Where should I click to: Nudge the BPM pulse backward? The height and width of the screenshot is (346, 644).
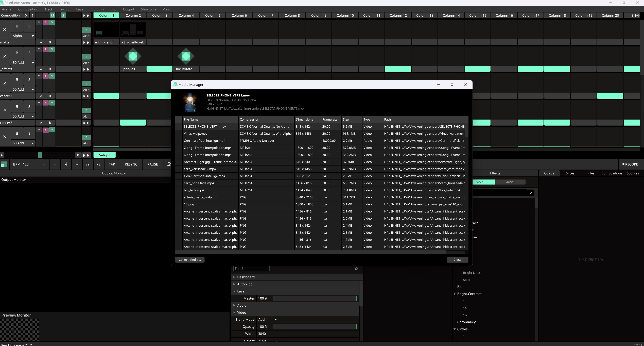[x=66, y=164]
